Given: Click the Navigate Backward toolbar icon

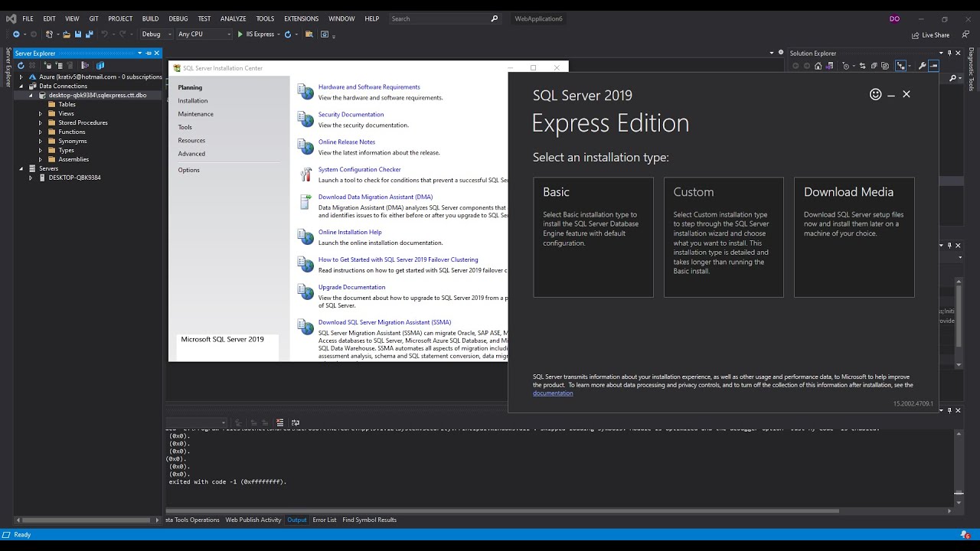Looking at the screenshot, I should click(x=16, y=34).
